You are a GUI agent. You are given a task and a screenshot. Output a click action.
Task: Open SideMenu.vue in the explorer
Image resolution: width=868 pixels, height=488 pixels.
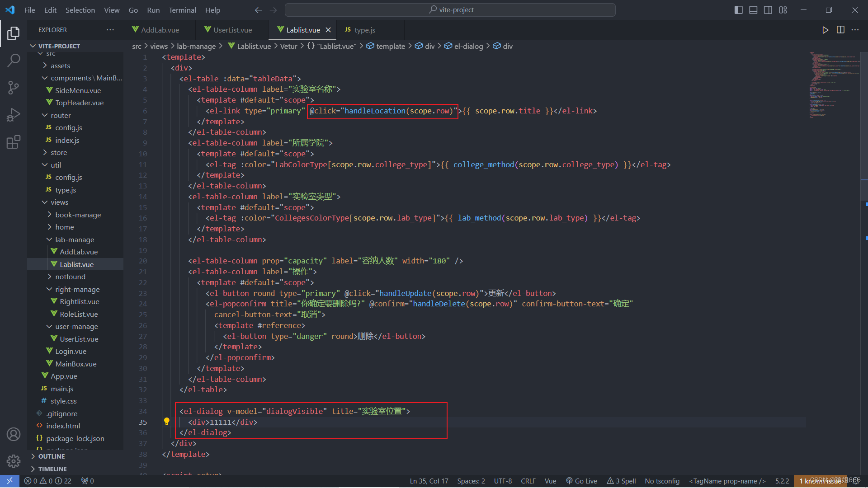78,90
